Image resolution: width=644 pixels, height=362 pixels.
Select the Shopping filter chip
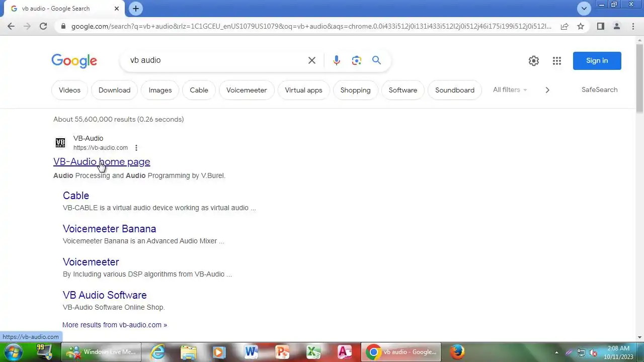pyautogui.click(x=355, y=90)
